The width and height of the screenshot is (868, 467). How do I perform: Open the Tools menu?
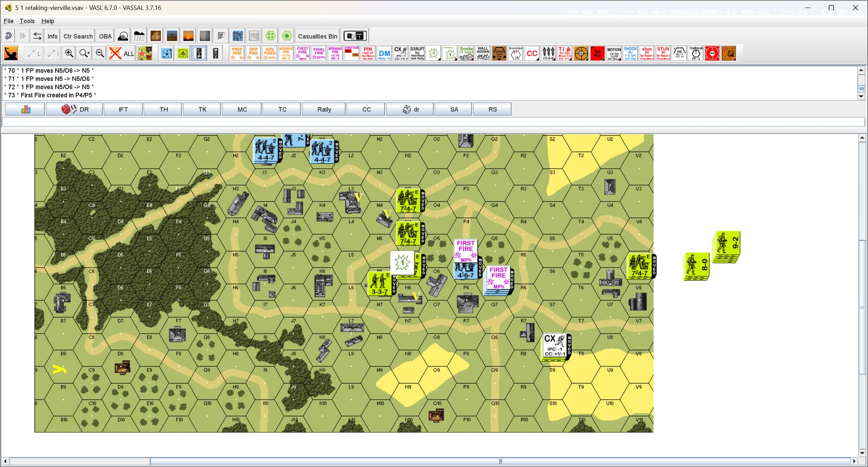click(27, 21)
